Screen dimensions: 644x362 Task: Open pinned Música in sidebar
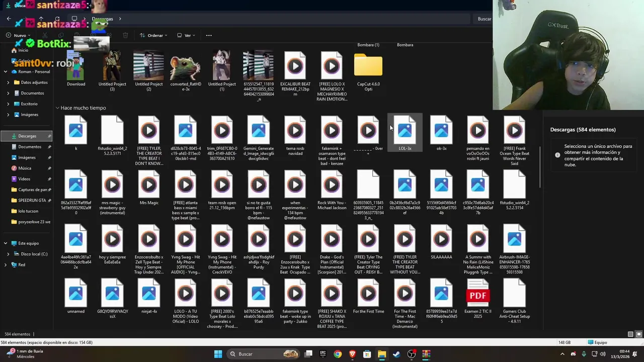[x=25, y=168]
